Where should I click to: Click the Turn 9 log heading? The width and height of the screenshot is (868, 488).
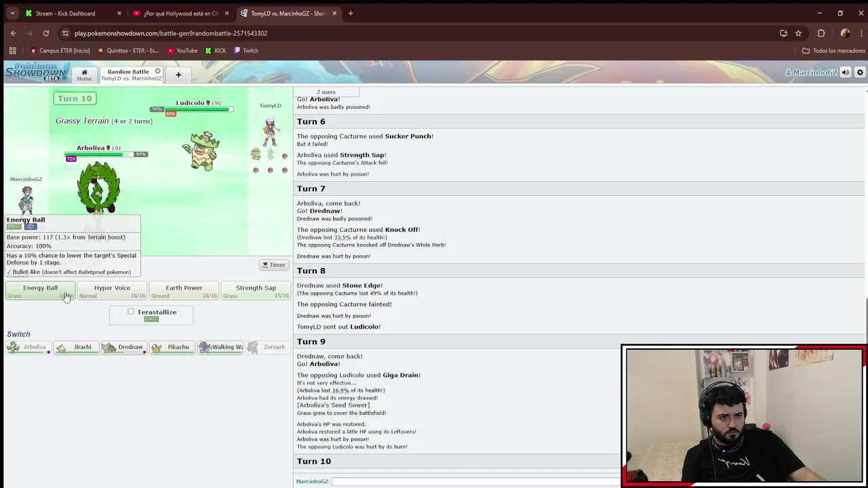[x=311, y=342]
